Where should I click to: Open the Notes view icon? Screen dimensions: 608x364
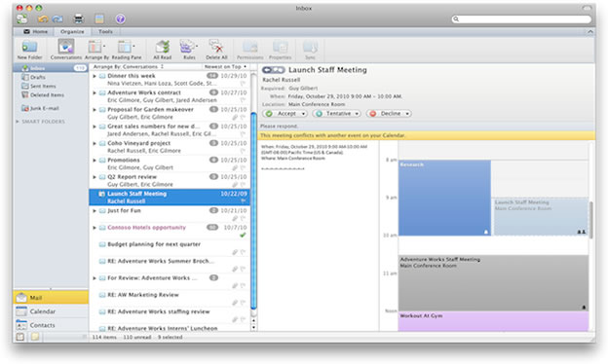pos(35,337)
